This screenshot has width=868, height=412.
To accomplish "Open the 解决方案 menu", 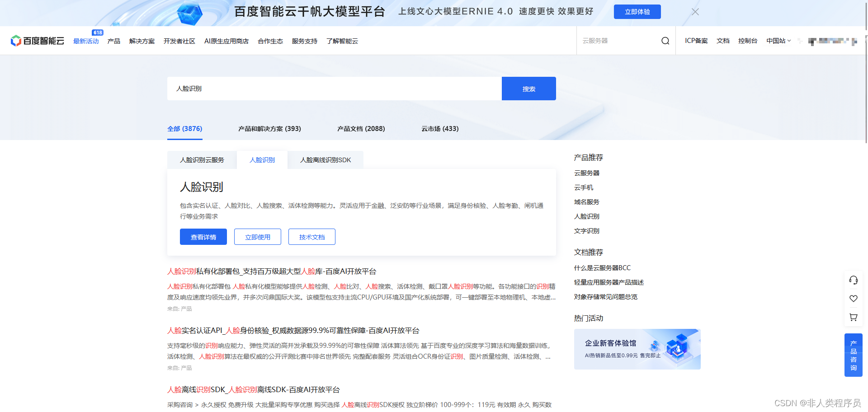I will pos(142,41).
